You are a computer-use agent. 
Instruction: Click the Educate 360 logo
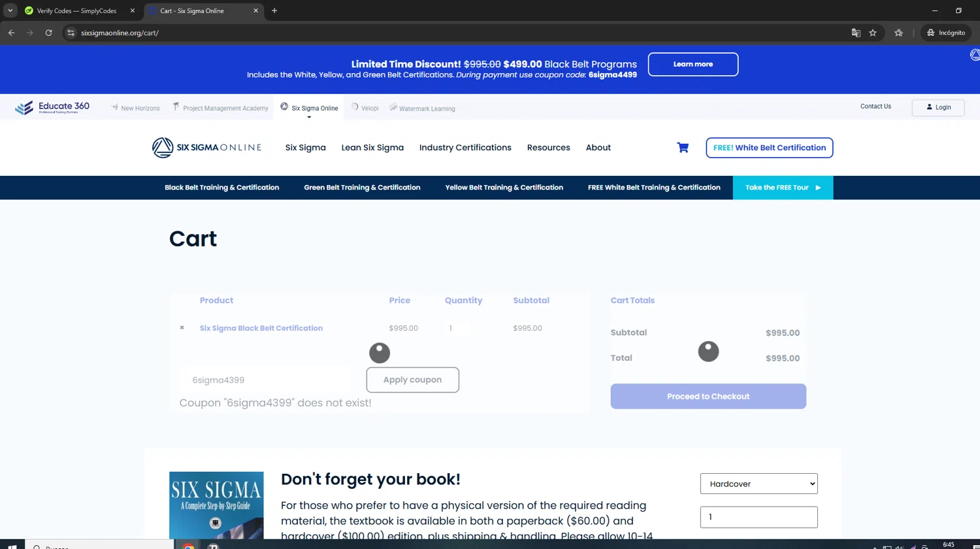52,107
